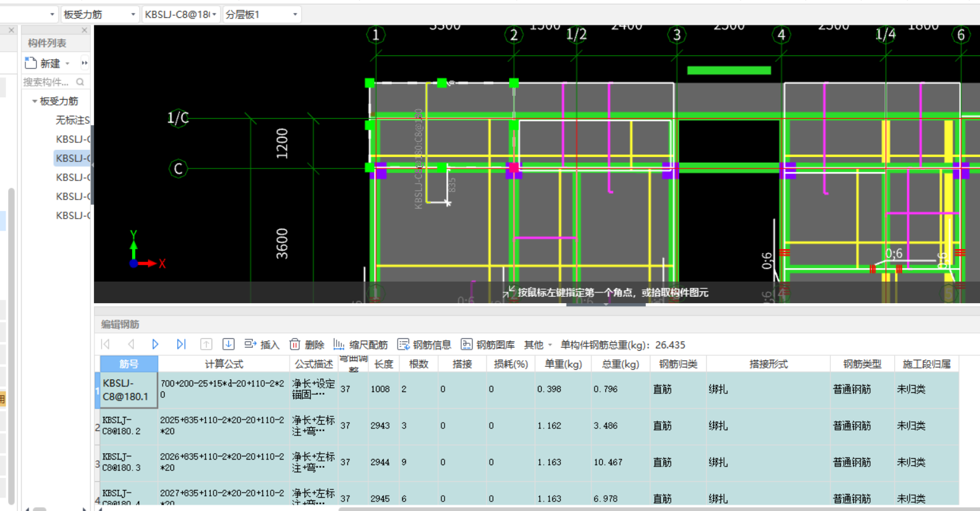Jump to last rebar record

(x=181, y=344)
